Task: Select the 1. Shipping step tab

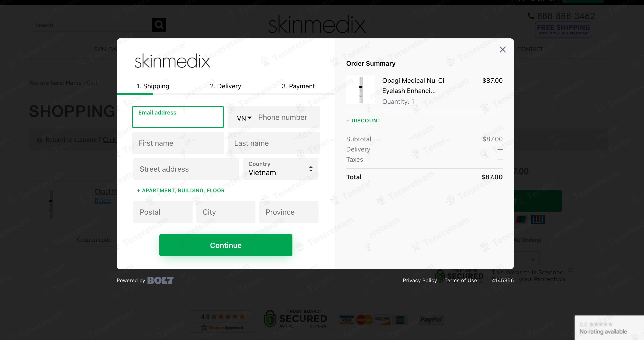Action: pyautogui.click(x=153, y=86)
